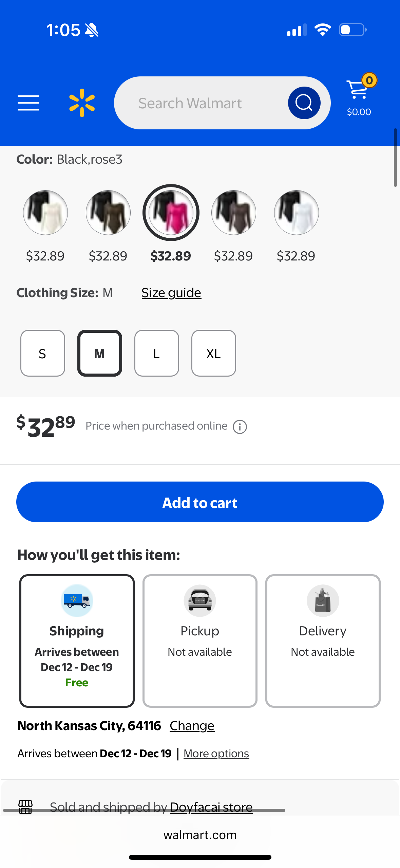Image resolution: width=400 pixels, height=868 pixels.
Task: Pick the black and olive color swatch
Action: click(x=108, y=213)
